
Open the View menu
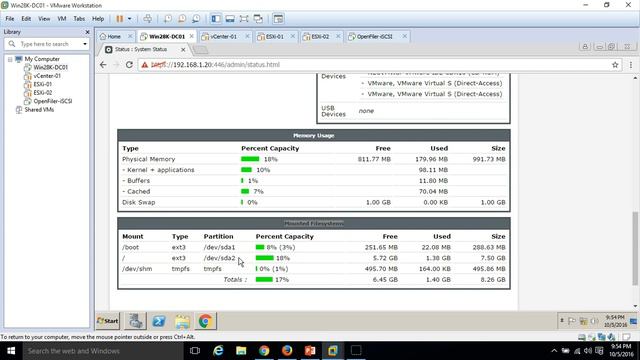pos(44,19)
